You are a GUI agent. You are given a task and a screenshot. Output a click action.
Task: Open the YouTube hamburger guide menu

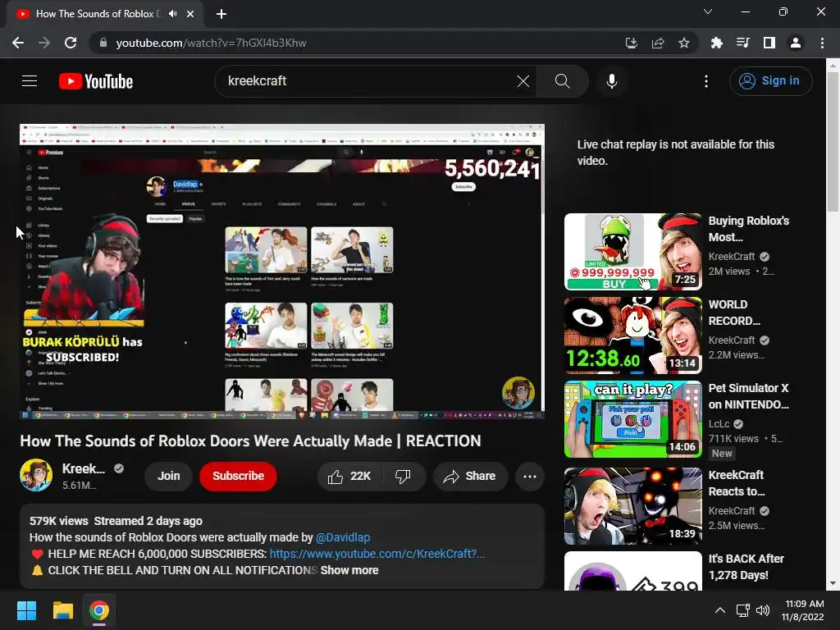30,81
